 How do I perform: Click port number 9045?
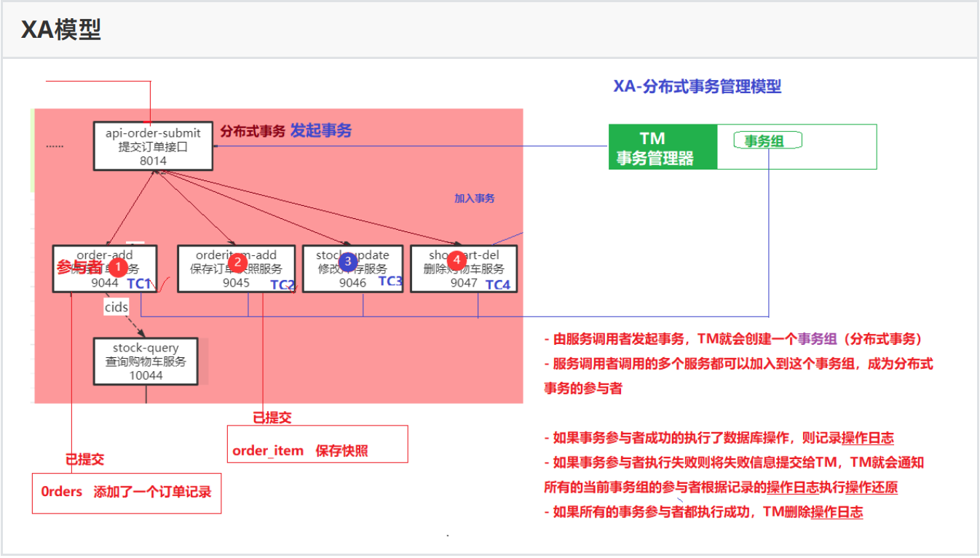[x=237, y=283]
